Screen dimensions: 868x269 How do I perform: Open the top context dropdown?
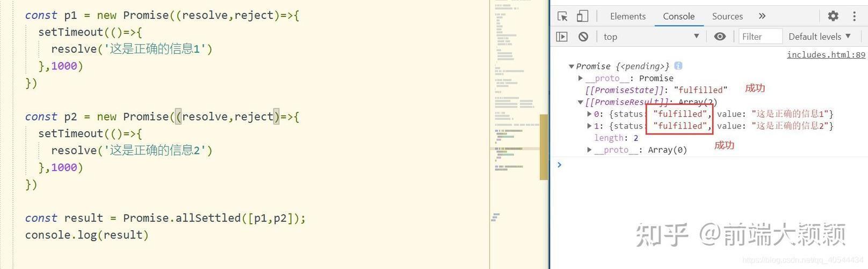651,37
